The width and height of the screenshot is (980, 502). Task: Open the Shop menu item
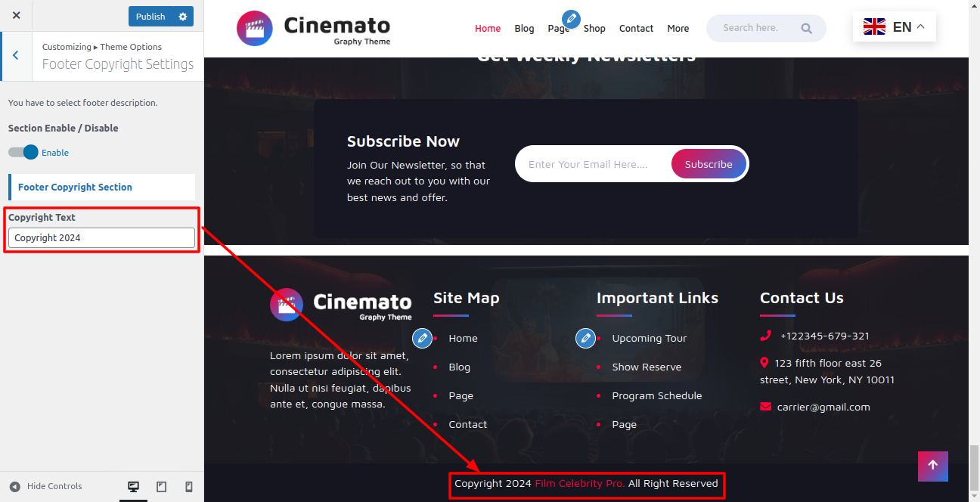(594, 29)
